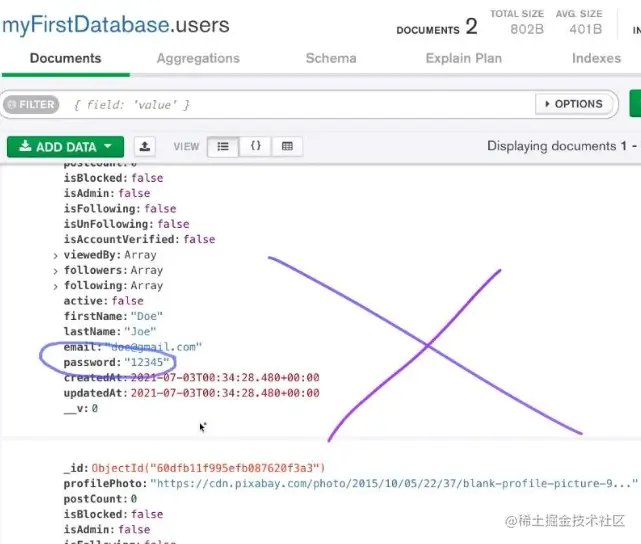This screenshot has height=544, width=641.
Task: Open the Schema tab
Action: 331,58
